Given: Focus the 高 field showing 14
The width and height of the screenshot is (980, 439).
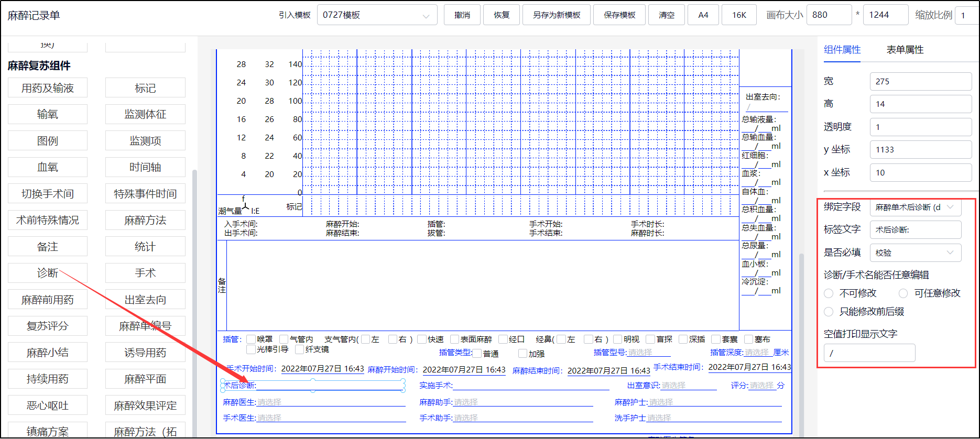Looking at the screenshot, I should pos(921,104).
